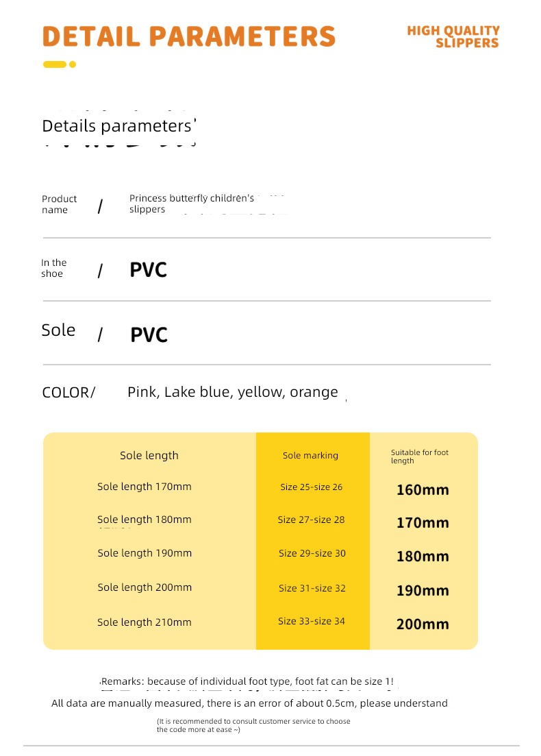Click the color list Pink, Lake blue, yellow, orange
Viewport: 541px width, 756px height.
(233, 392)
